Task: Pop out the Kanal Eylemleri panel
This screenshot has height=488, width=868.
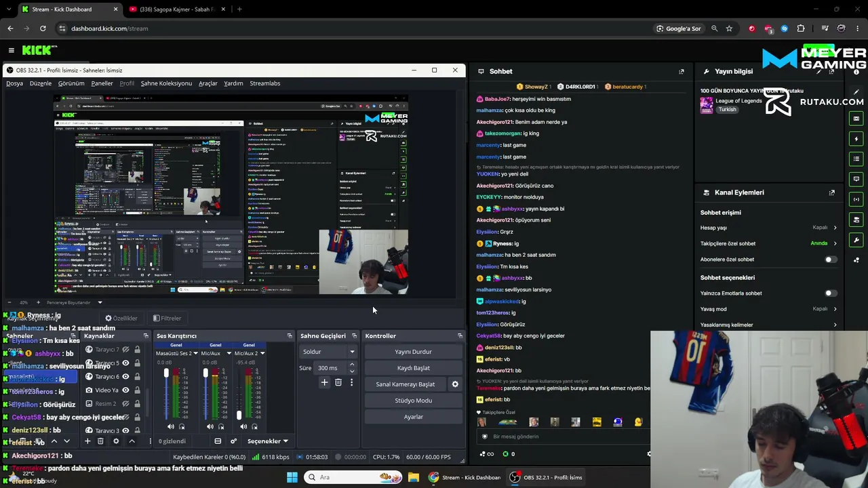Action: [x=832, y=192]
